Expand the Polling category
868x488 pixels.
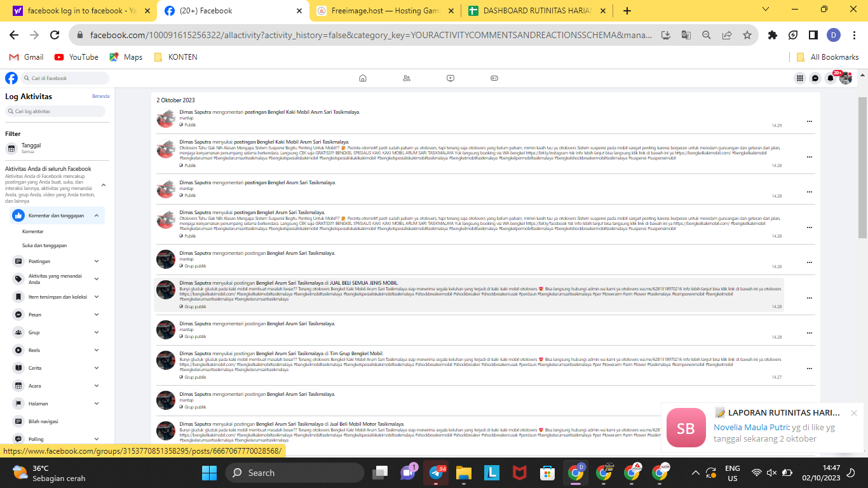[97, 439]
